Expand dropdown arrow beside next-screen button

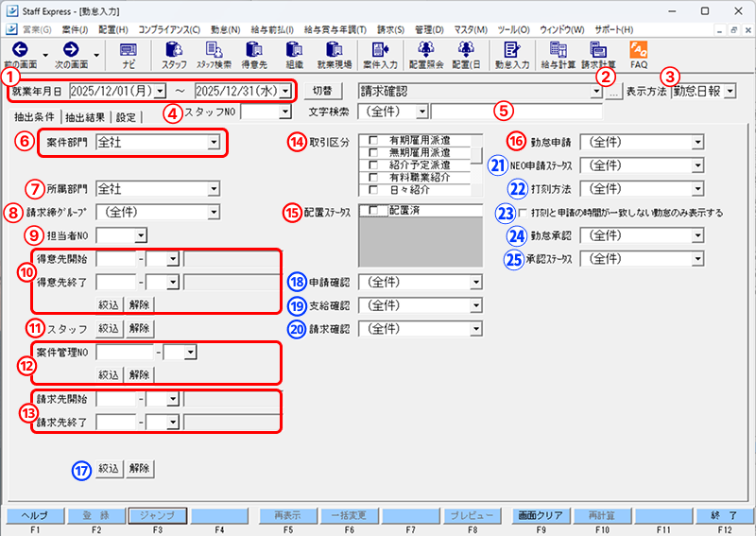coord(96,55)
